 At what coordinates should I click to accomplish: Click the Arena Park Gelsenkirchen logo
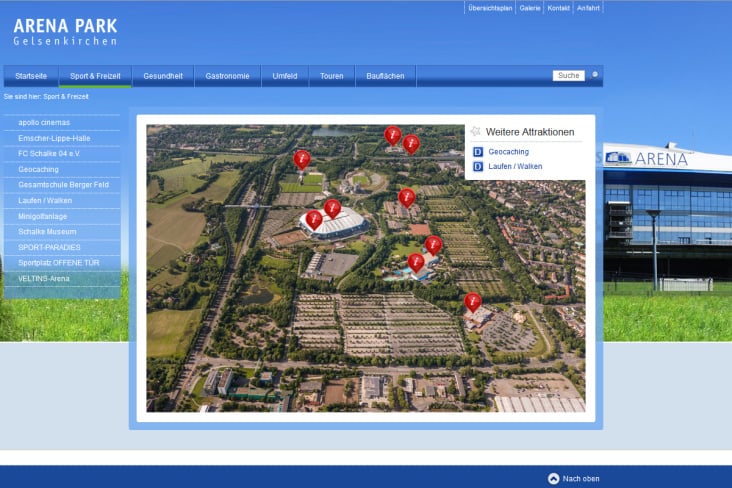(65, 32)
